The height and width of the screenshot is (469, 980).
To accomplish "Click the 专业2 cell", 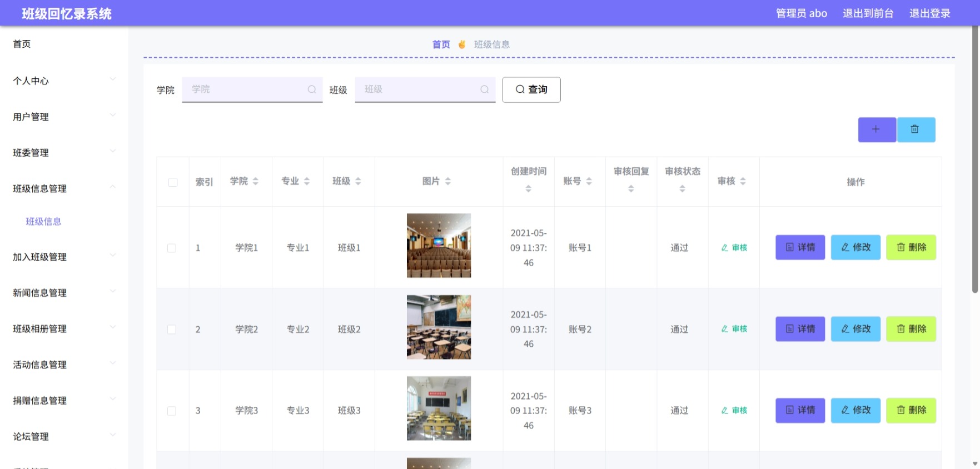I will [298, 330].
